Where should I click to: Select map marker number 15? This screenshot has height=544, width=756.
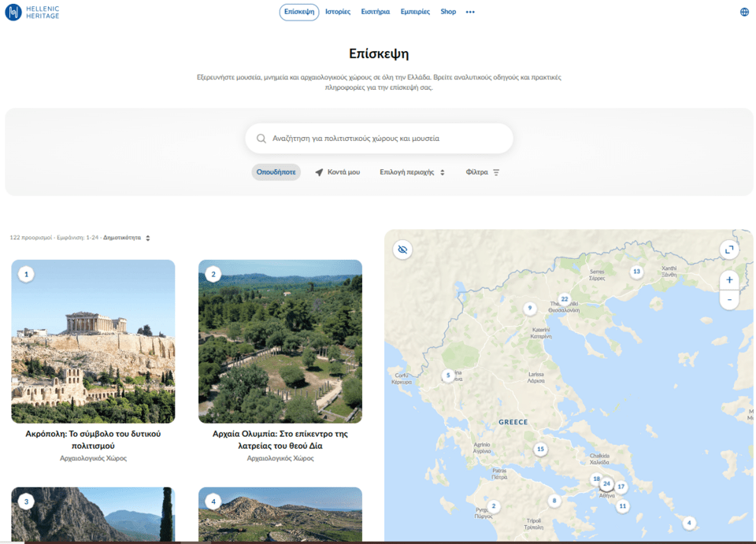[540, 450]
